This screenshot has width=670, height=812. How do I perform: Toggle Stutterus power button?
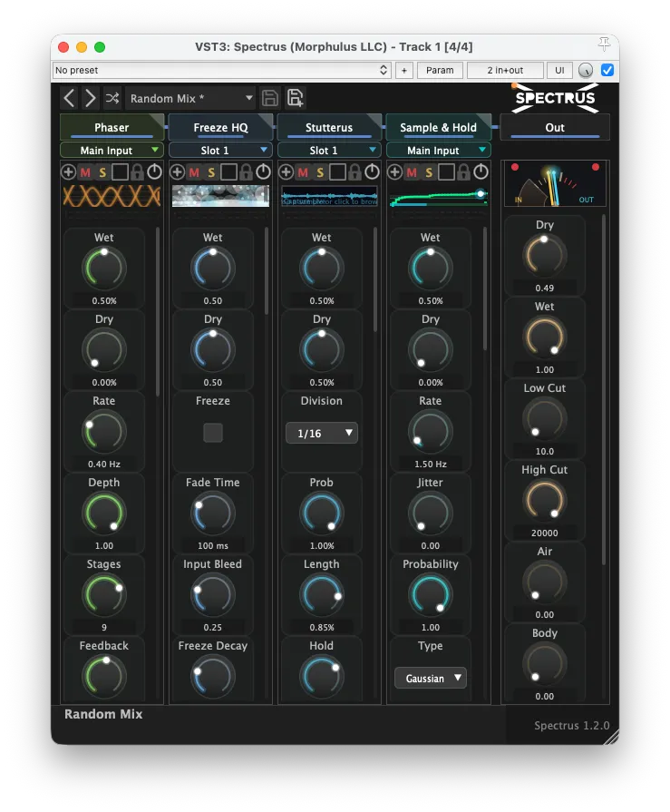(x=372, y=171)
